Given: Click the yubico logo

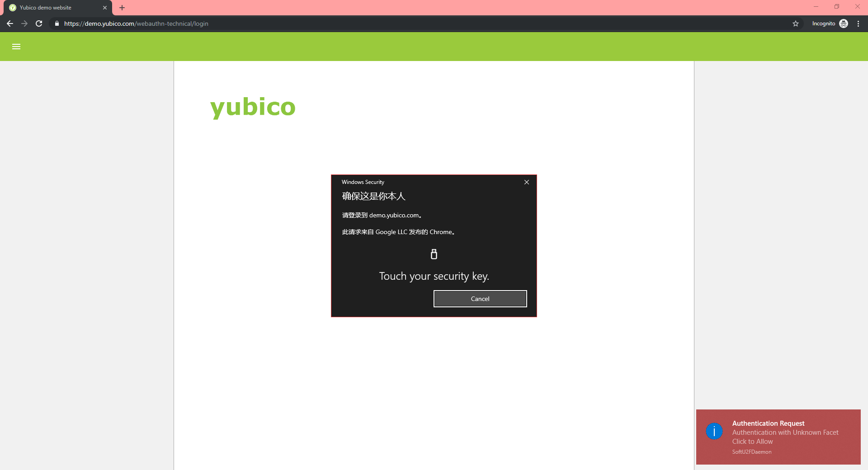Looking at the screenshot, I should tap(253, 107).
